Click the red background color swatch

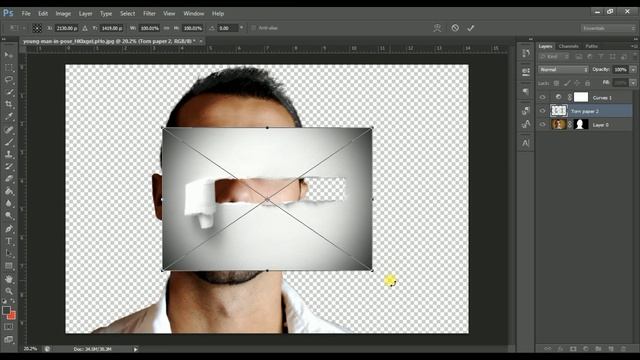point(12,316)
